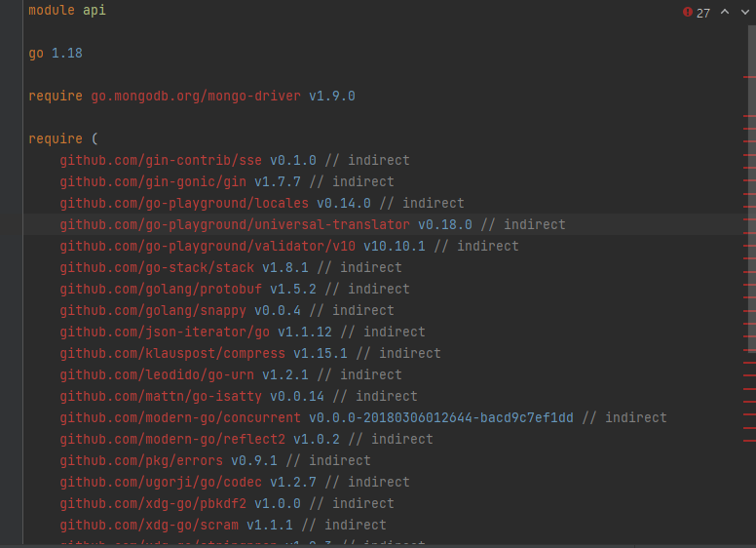Click version v1.8.1 of go-stack
This screenshot has height=548, width=756.
(x=285, y=268)
